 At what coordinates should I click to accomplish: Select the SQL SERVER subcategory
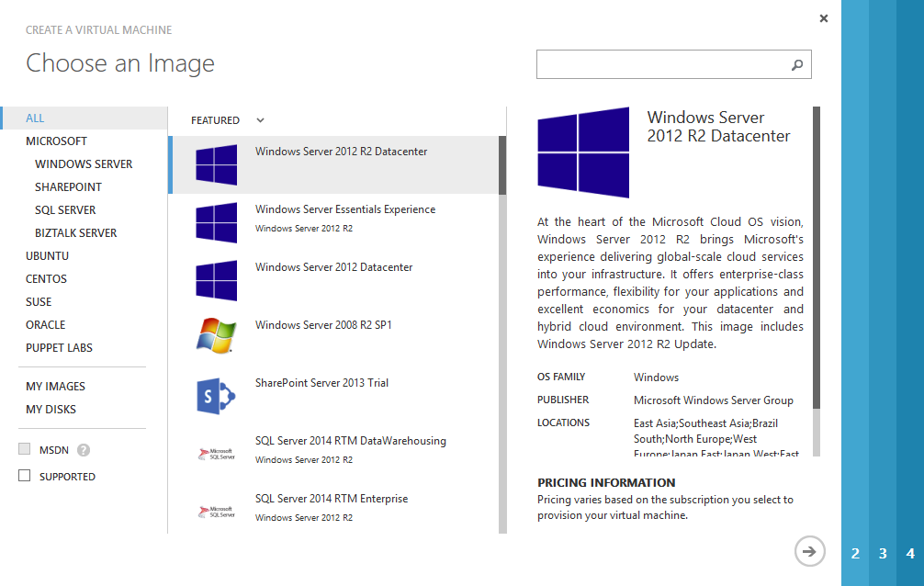(x=65, y=210)
